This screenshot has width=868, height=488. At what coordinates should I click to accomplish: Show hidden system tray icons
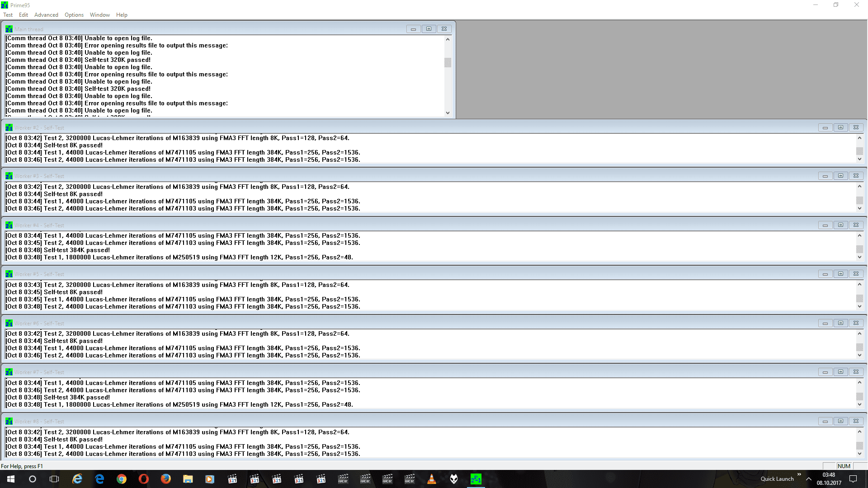pyautogui.click(x=809, y=479)
